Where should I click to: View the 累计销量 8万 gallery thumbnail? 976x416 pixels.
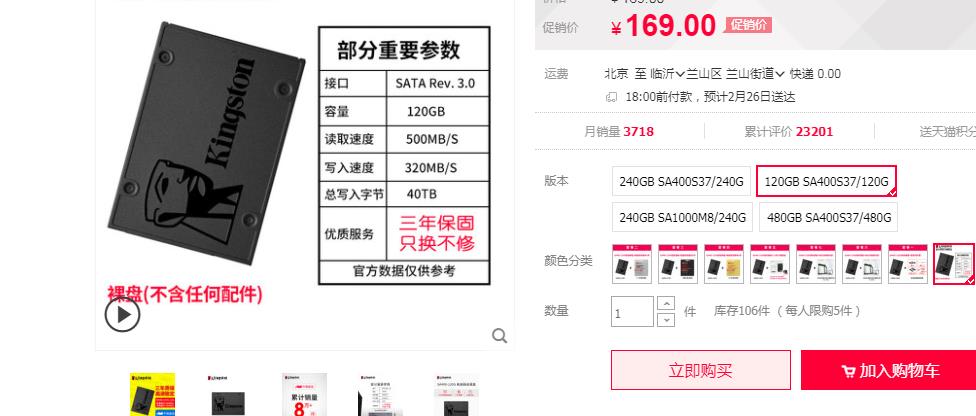pos(304,394)
